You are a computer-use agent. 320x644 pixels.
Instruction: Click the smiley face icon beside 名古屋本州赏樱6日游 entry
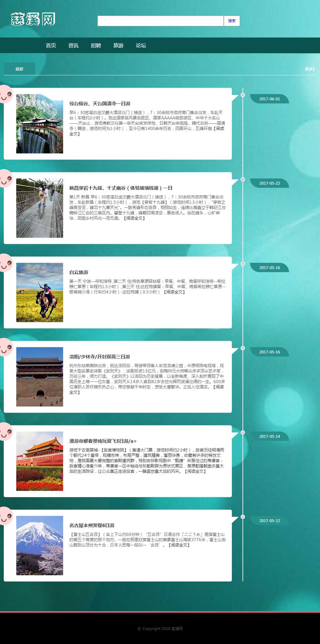(x=6, y=516)
